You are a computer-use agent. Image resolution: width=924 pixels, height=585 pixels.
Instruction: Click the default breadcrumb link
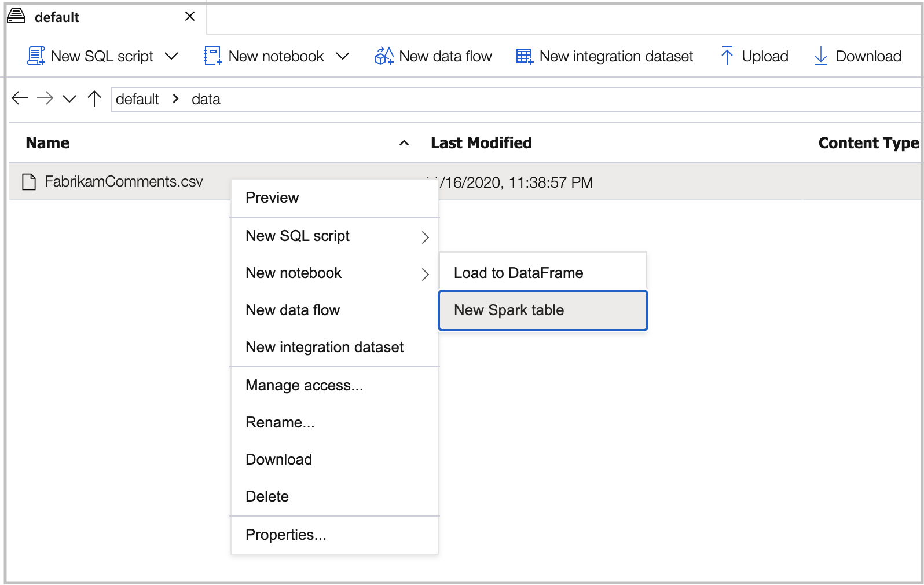pyautogui.click(x=137, y=100)
